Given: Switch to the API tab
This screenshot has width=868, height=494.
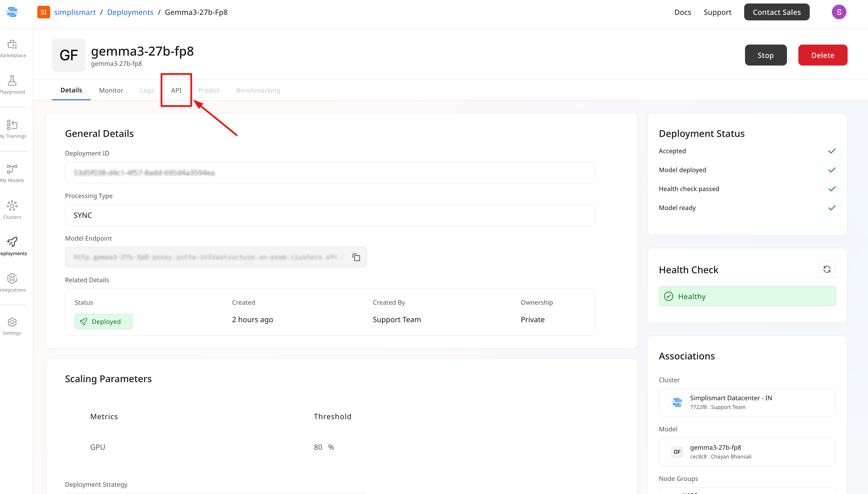Looking at the screenshot, I should (176, 90).
